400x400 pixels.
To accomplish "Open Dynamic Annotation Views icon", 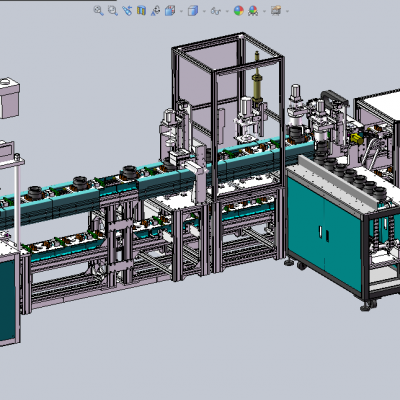I will (156, 11).
